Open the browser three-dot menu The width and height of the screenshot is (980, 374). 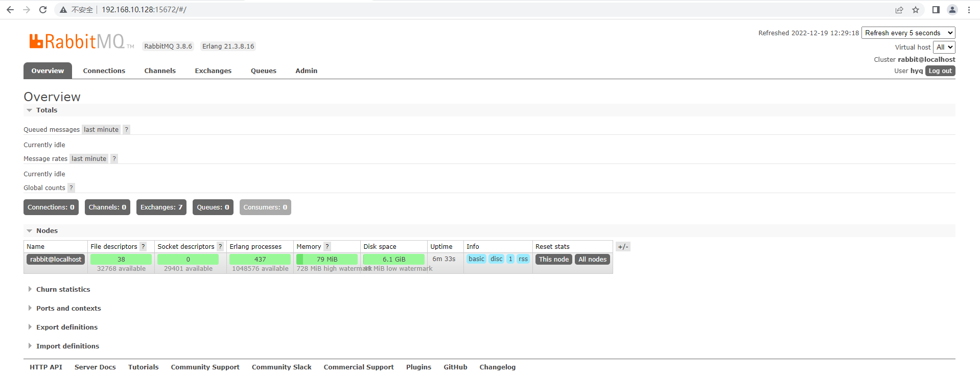point(969,10)
